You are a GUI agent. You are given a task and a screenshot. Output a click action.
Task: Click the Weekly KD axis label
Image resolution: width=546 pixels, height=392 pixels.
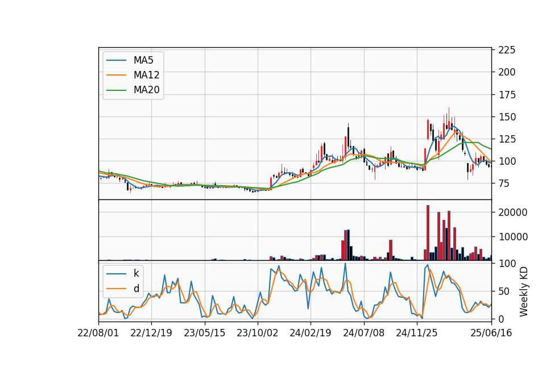523,291
